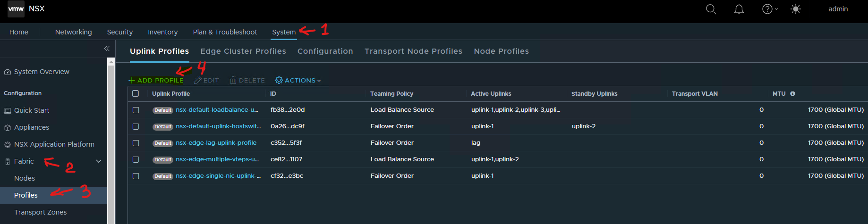Viewport: 868px width, 224px height.
Task: Click ID value cf32...e3bc
Action: [287, 176]
